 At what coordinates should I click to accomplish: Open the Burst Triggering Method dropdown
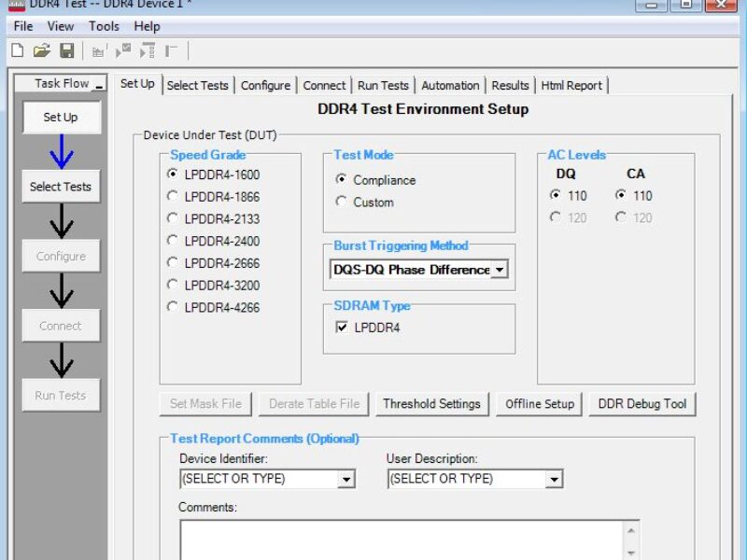click(x=500, y=269)
